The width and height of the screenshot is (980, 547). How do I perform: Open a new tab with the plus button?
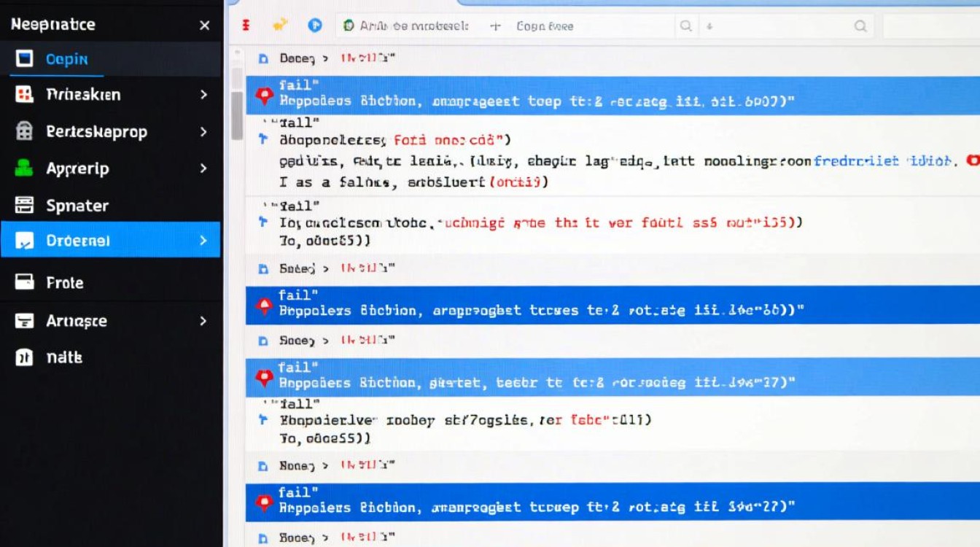tap(495, 25)
